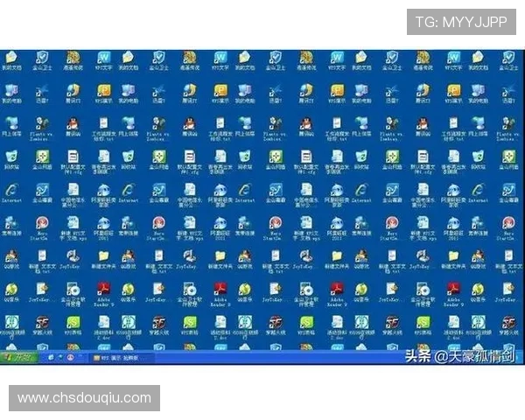Open the leftmost 我的文档 desktop icon
This screenshot has height=420, width=525.
[x=11, y=59]
